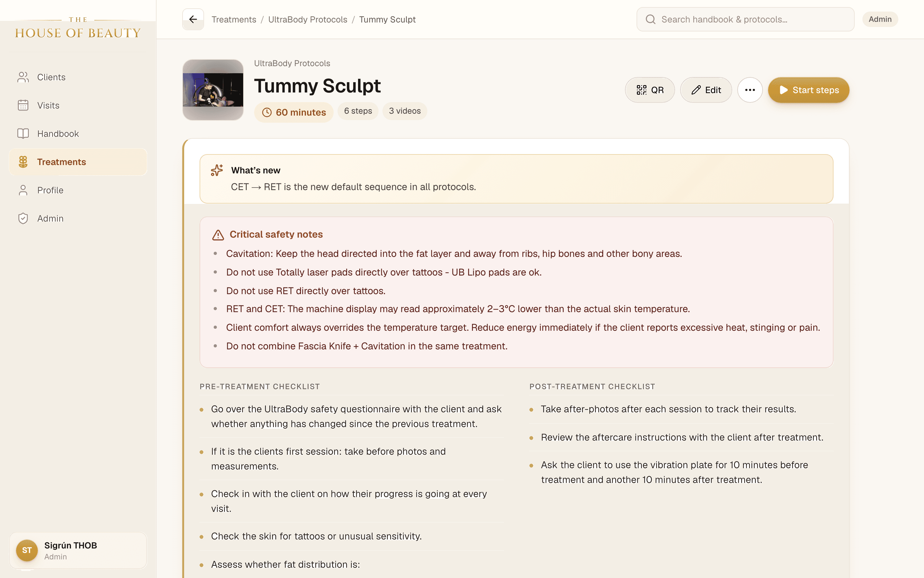Click the back arrow button

click(193, 19)
